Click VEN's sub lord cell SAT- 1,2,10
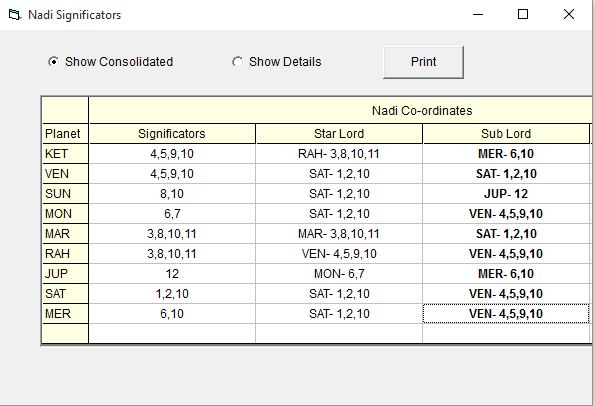Viewport: 595px width, 406px height. (506, 174)
